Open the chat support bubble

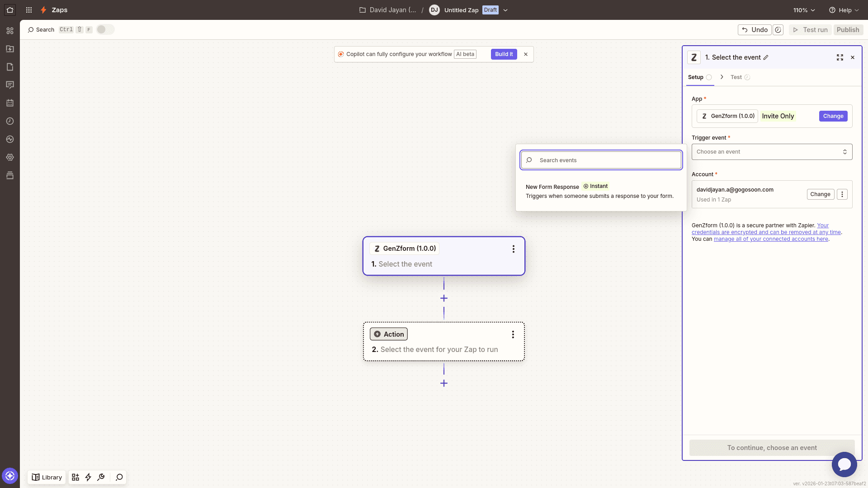tap(844, 464)
